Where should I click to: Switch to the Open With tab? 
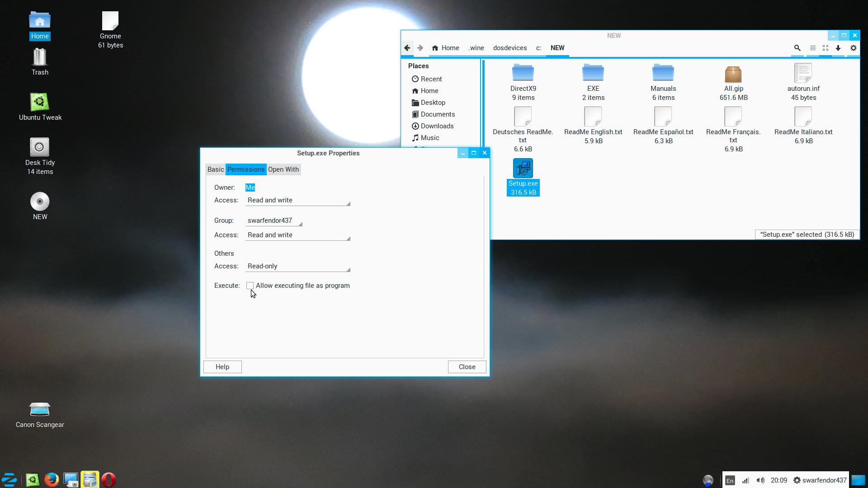(283, 169)
